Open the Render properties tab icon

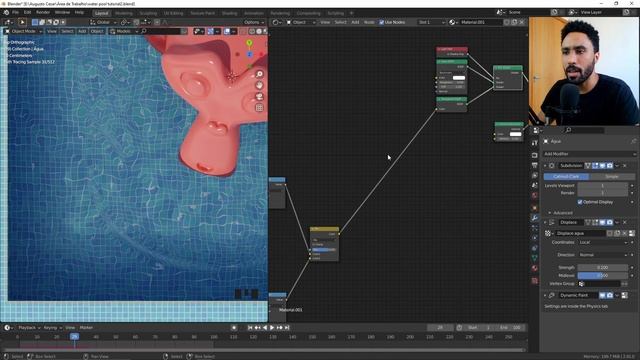pyautogui.click(x=535, y=155)
